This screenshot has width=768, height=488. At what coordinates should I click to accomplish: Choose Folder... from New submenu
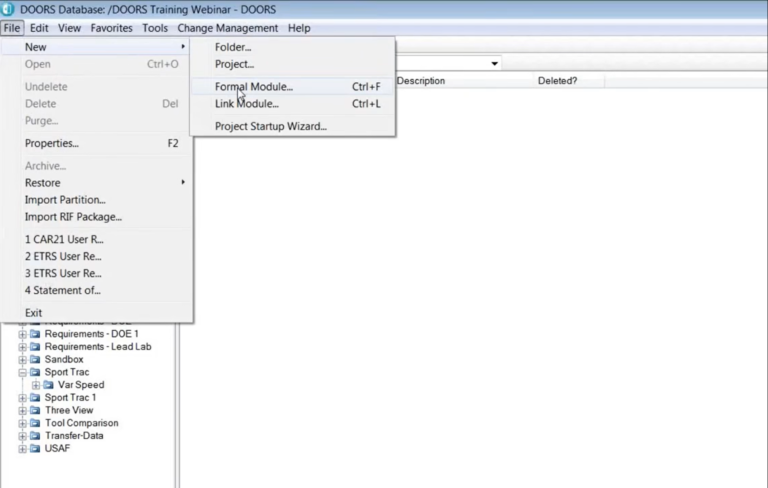tap(292, 47)
